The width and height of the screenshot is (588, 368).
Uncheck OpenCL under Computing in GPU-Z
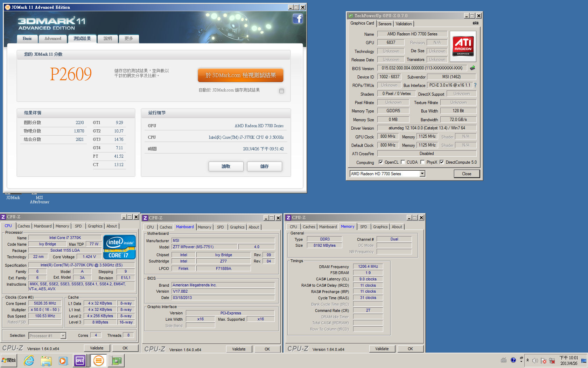tap(381, 162)
